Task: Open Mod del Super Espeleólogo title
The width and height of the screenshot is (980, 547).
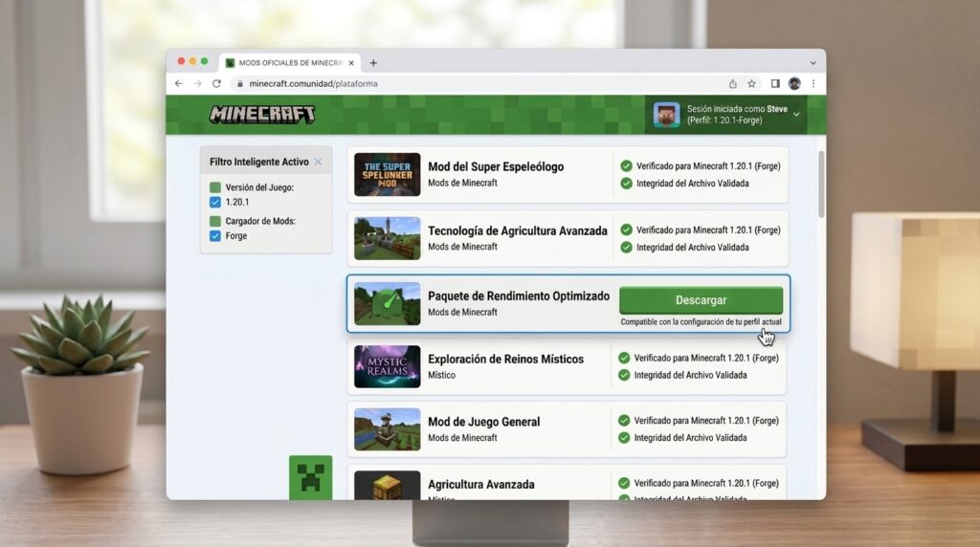Action: [x=496, y=166]
